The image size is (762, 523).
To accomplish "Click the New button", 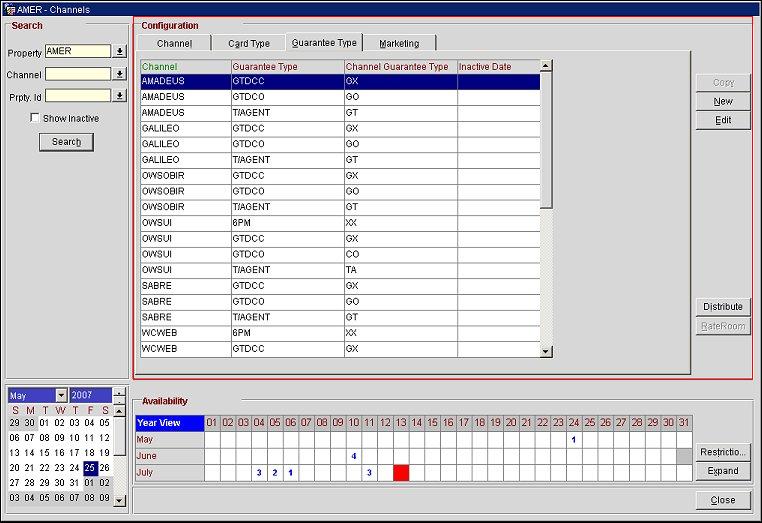I will click(723, 101).
